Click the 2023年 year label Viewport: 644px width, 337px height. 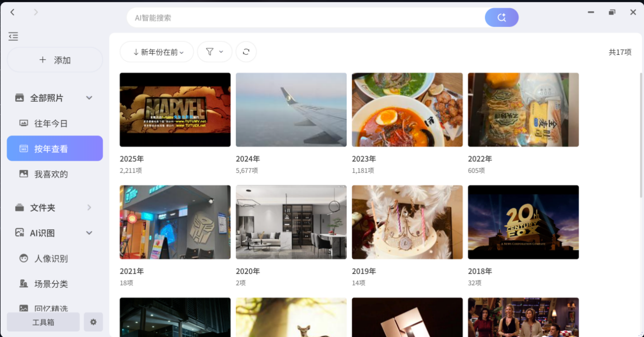364,159
